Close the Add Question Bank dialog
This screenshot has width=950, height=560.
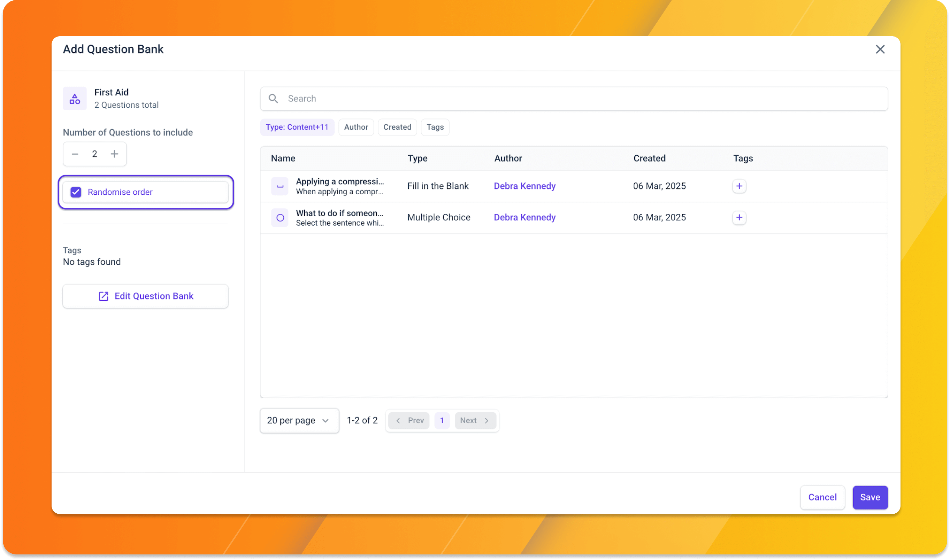pyautogui.click(x=881, y=49)
